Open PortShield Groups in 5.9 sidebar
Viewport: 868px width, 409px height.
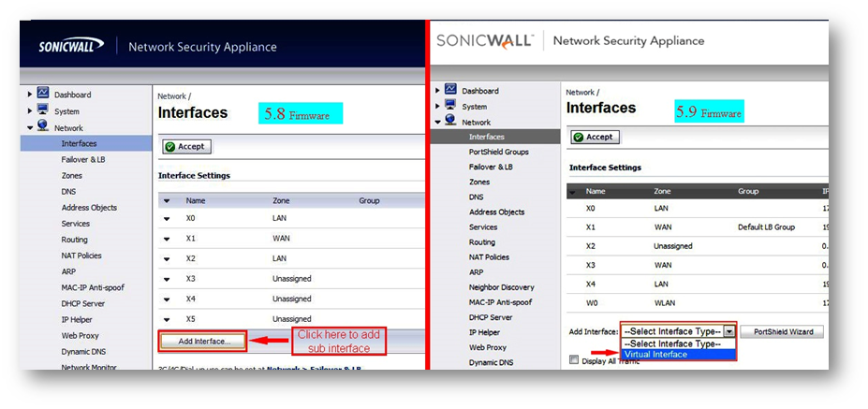499,152
